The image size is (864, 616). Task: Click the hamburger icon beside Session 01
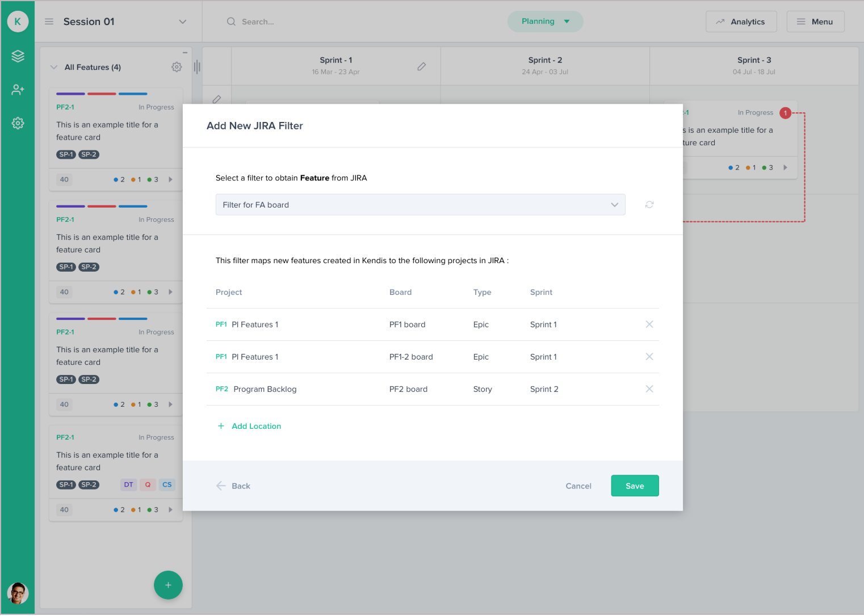49,21
